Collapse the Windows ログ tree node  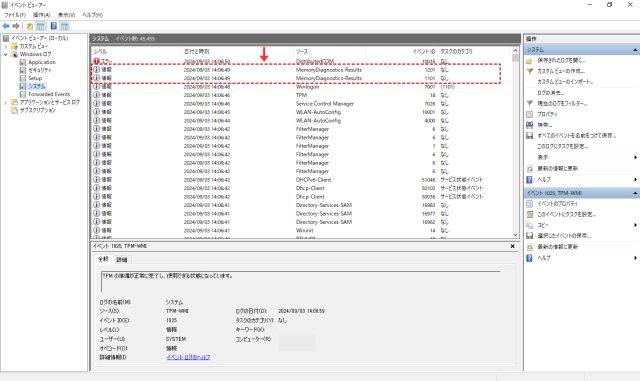pyautogui.click(x=5, y=54)
